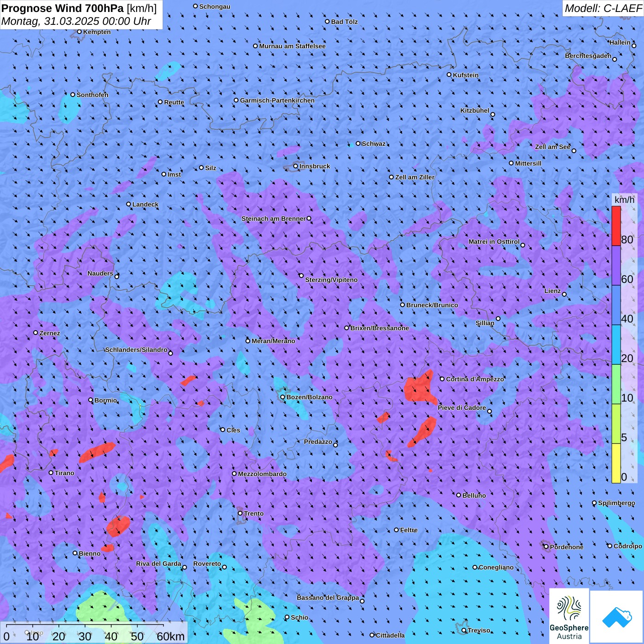
Task: Choose the green 10–20 legend swatch
Action: pyautogui.click(x=616, y=385)
